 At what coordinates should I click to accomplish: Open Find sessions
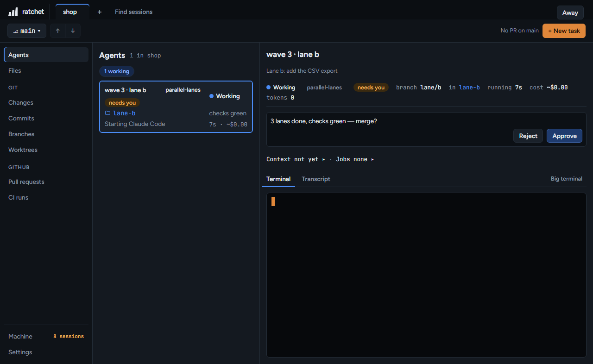133,12
